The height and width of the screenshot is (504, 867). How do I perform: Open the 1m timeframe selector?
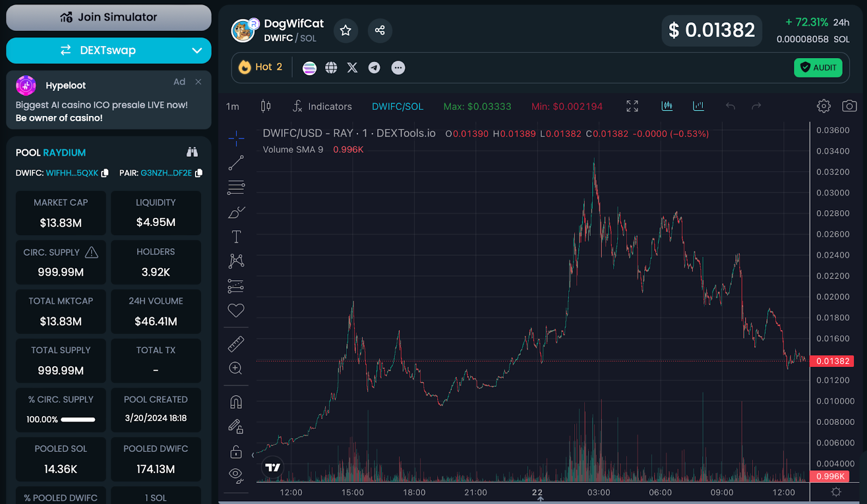coord(232,107)
